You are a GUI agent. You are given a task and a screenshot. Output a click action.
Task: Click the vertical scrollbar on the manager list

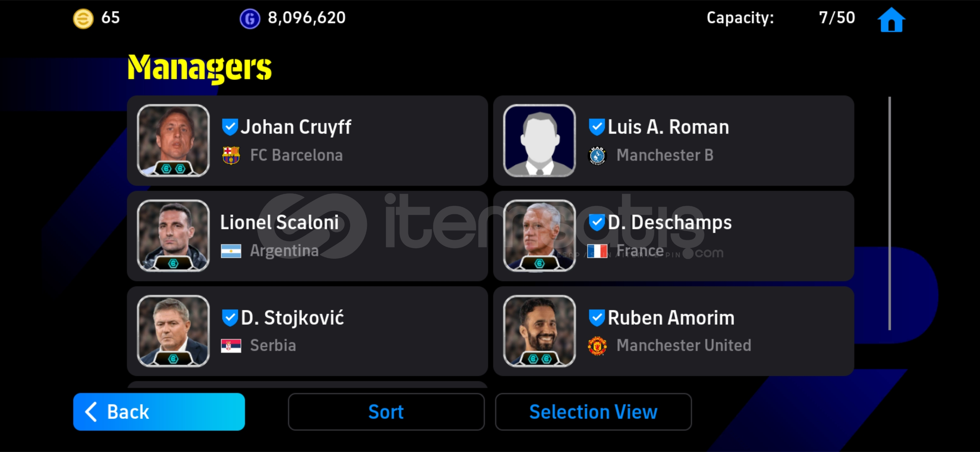890,213
